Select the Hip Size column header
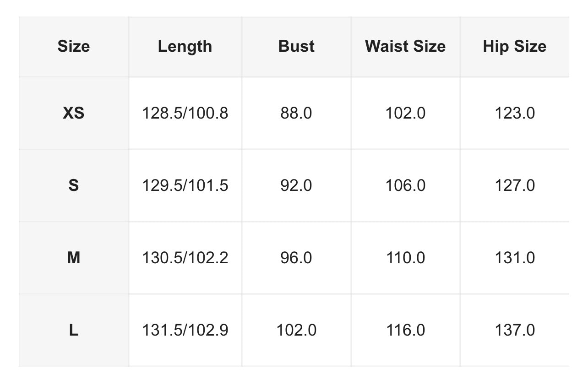 point(514,47)
